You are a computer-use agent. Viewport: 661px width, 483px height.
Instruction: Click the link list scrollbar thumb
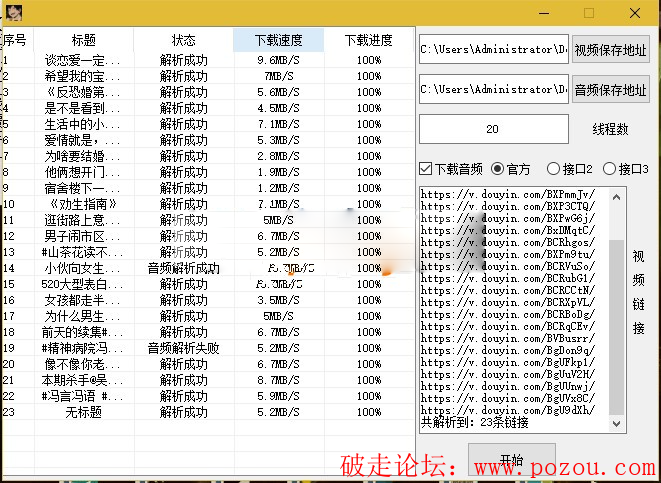click(x=616, y=327)
